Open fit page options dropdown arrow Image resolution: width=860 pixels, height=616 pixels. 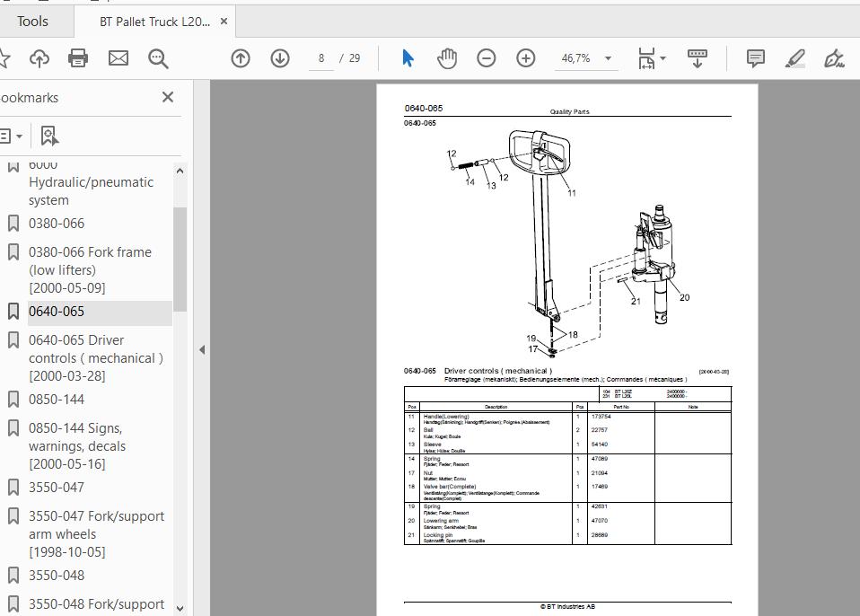tap(663, 58)
